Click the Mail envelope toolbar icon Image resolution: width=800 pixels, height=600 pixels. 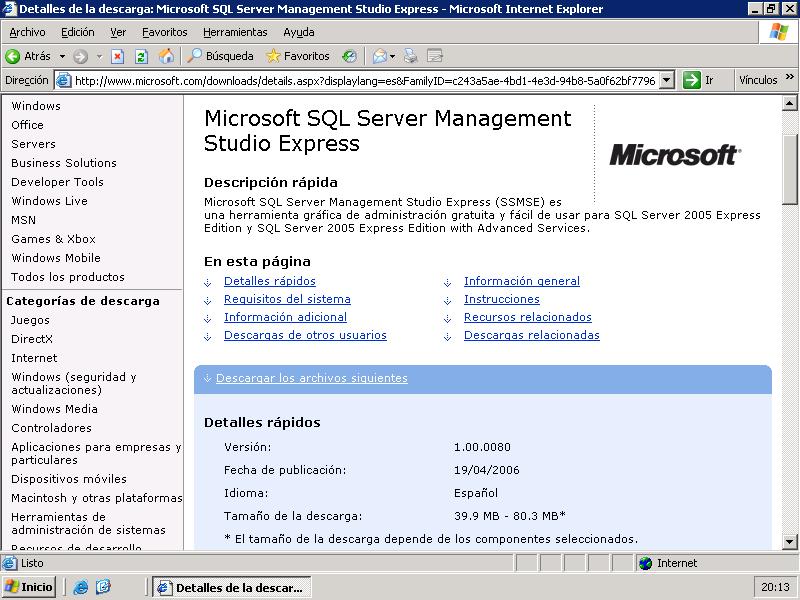379,56
